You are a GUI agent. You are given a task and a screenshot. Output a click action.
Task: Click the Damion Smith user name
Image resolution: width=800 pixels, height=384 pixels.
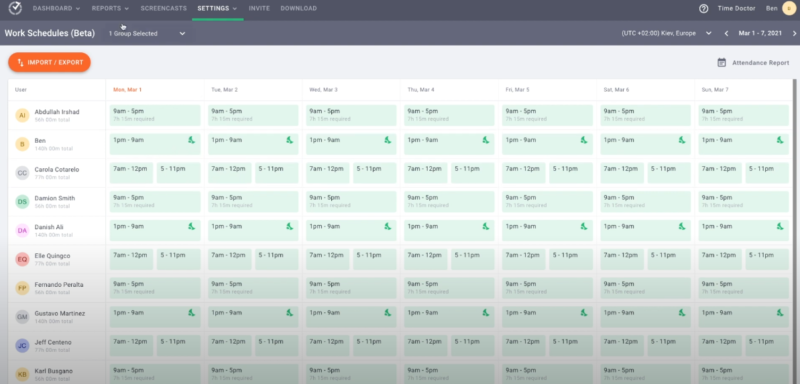coord(55,198)
